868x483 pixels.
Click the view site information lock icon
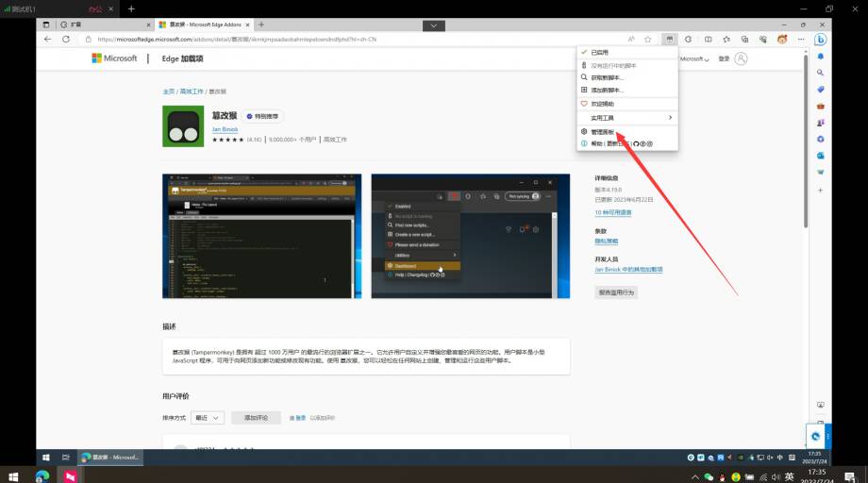88,40
